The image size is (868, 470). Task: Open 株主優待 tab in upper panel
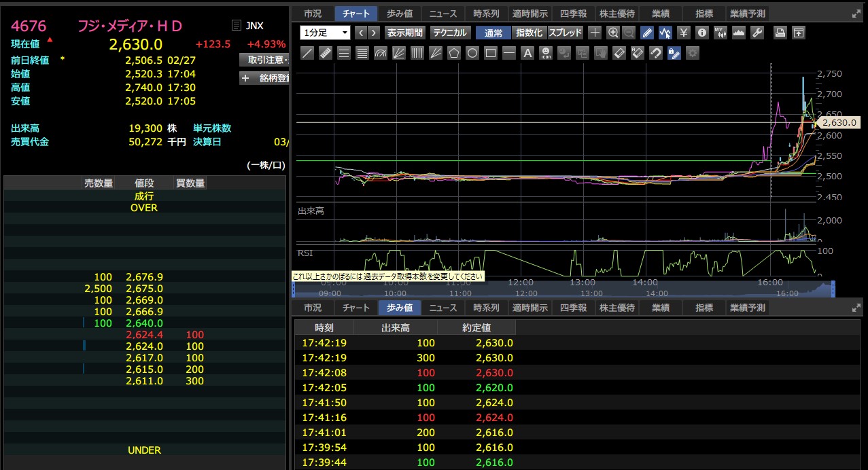point(617,14)
